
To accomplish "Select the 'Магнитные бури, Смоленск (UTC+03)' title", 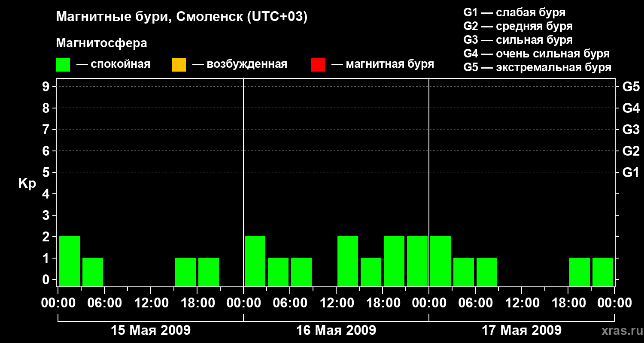I will [x=182, y=17].
